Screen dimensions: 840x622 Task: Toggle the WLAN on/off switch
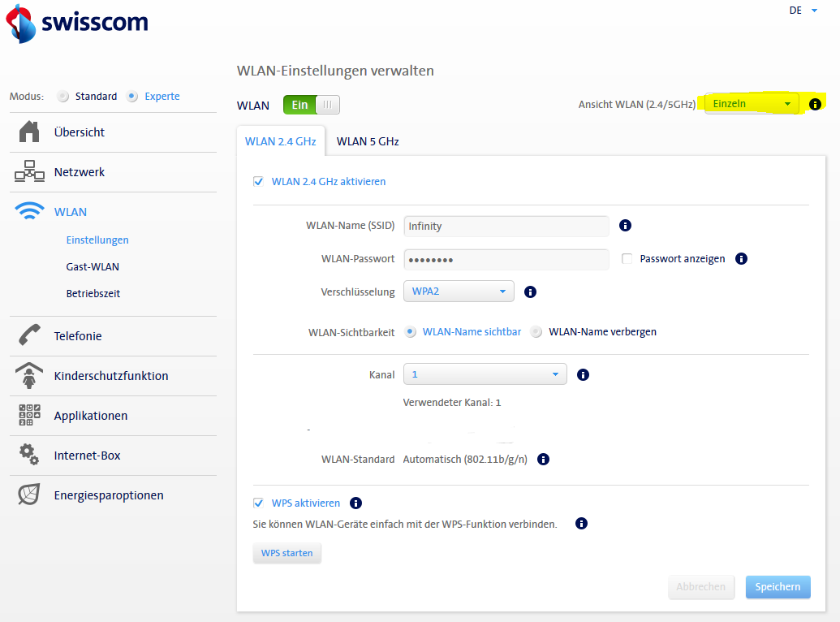click(311, 105)
